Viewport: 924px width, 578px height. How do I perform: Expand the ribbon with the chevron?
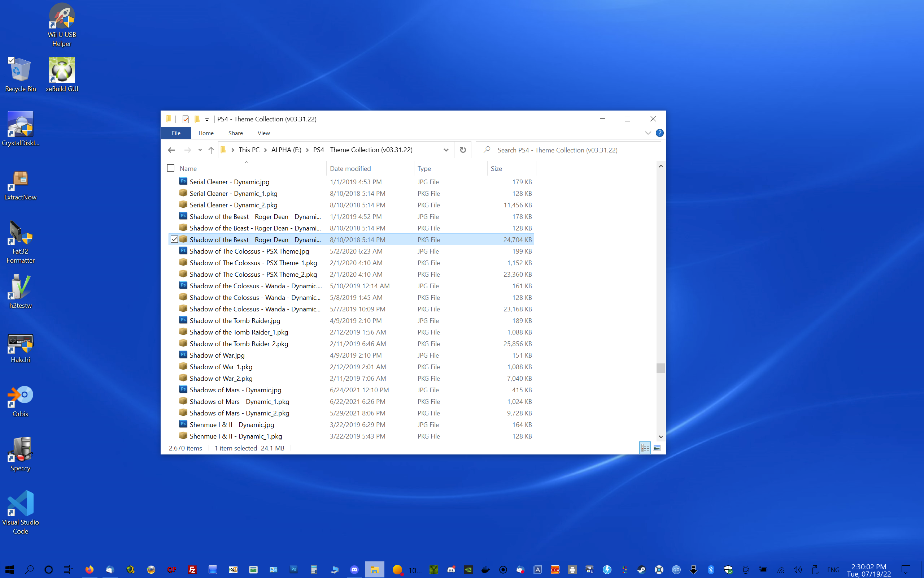pos(648,133)
